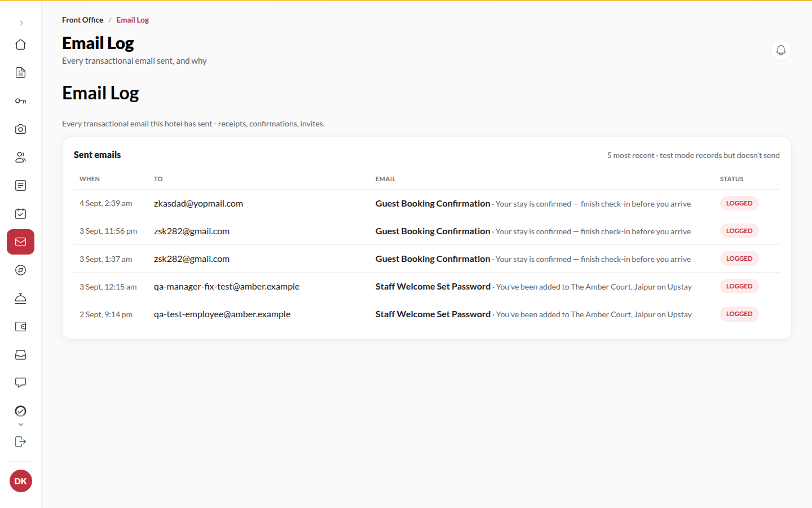Click the WHEN column header
812x508 pixels.
90,179
